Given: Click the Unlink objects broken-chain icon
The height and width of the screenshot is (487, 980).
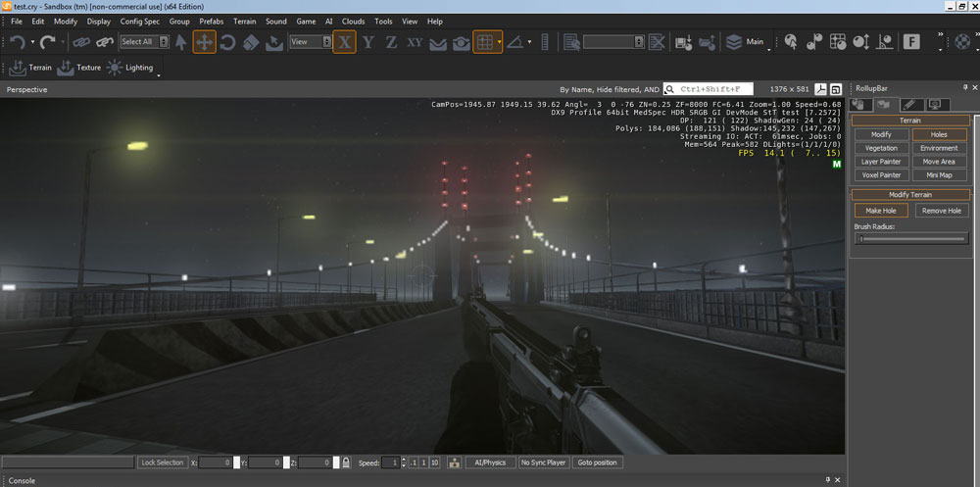Looking at the screenshot, I should coord(105,42).
